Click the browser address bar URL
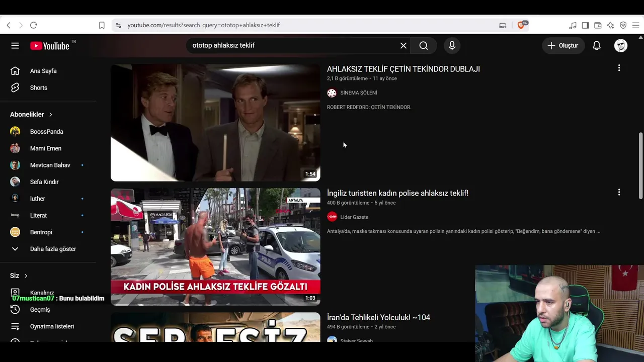 click(204, 25)
